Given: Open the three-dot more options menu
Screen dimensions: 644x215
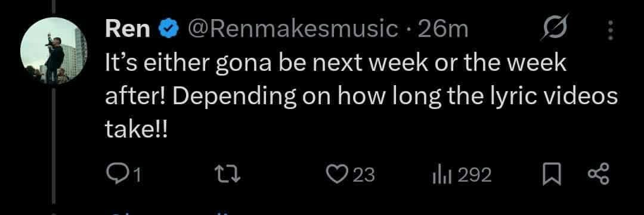Looking at the screenshot, I should click(x=611, y=30).
